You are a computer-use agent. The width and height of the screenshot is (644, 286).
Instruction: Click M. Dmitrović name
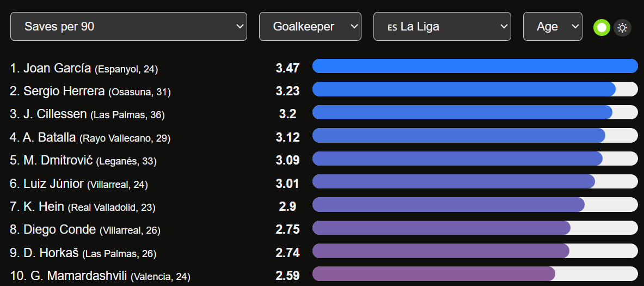pyautogui.click(x=58, y=160)
